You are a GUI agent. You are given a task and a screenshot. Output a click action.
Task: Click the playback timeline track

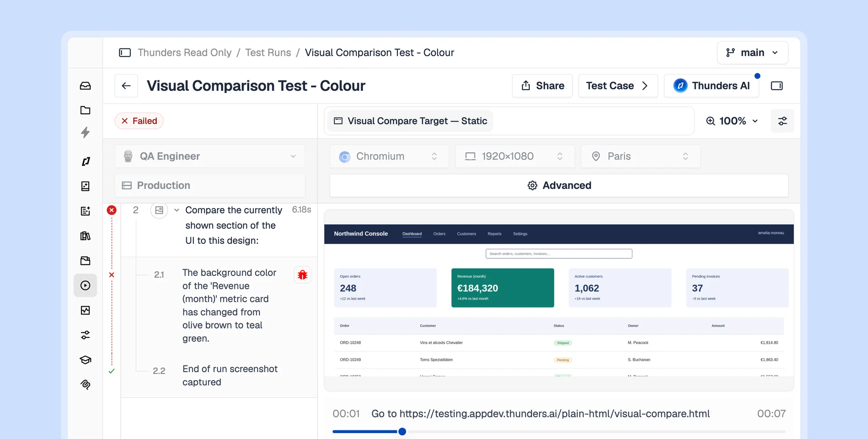[559, 432]
